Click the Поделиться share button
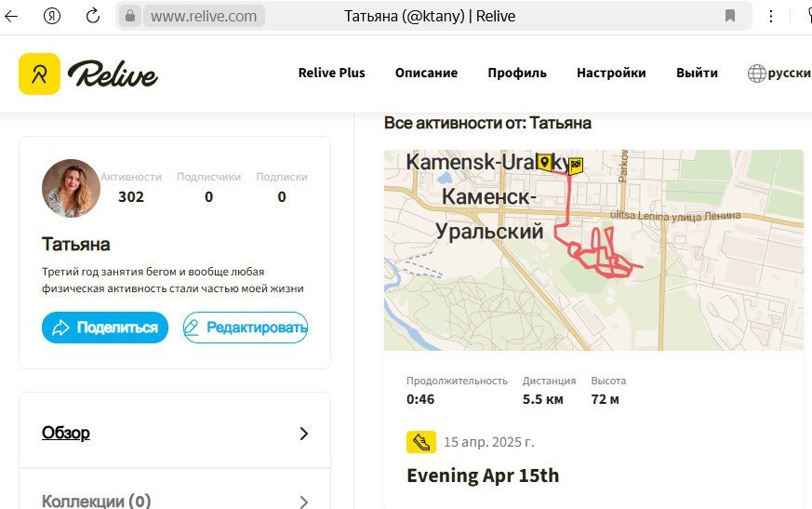This screenshot has height=509, width=812. point(105,328)
